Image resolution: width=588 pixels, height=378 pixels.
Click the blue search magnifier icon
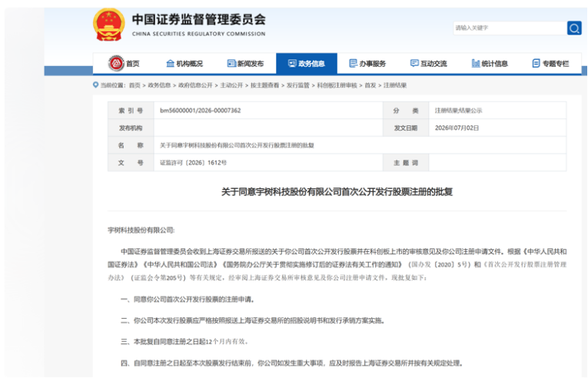tap(574, 28)
